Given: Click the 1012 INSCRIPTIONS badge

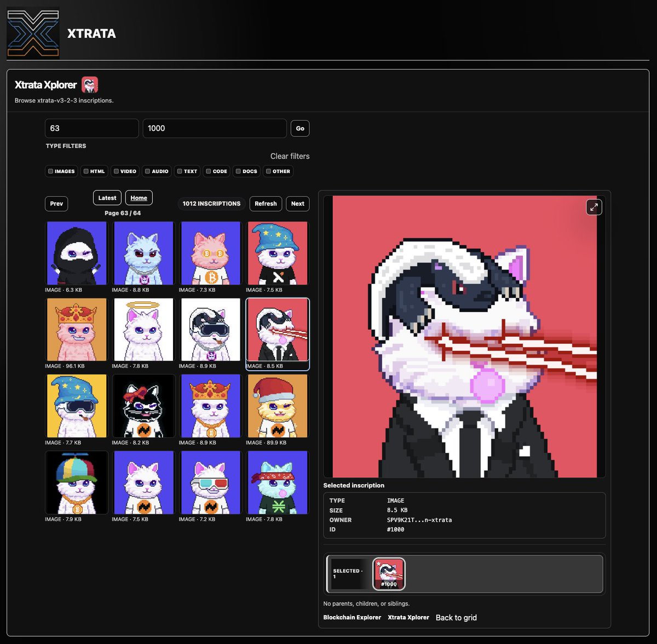Looking at the screenshot, I should pyautogui.click(x=211, y=204).
